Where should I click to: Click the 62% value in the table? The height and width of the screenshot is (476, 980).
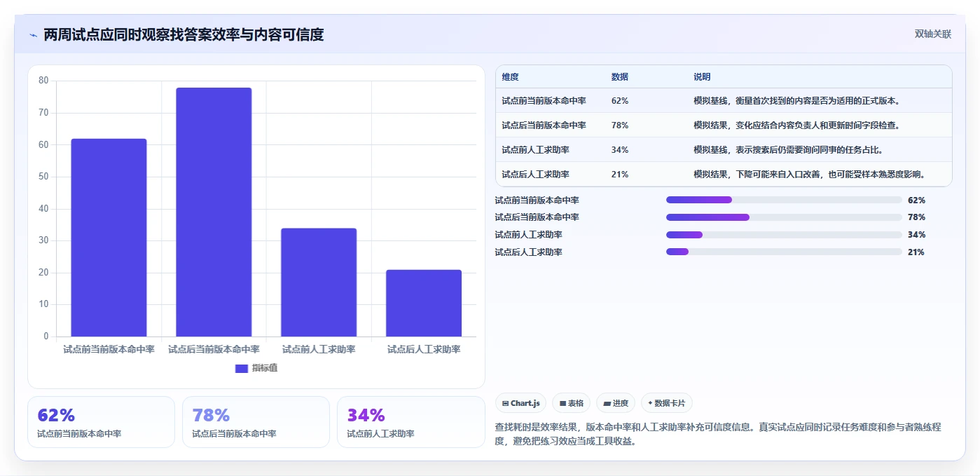pyautogui.click(x=620, y=101)
